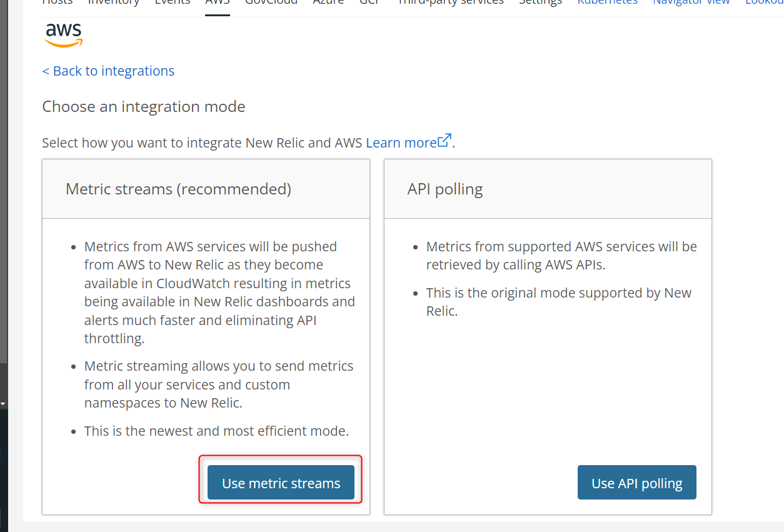Switch to the Third-party services tab
The height and width of the screenshot is (532, 784).
point(451,3)
